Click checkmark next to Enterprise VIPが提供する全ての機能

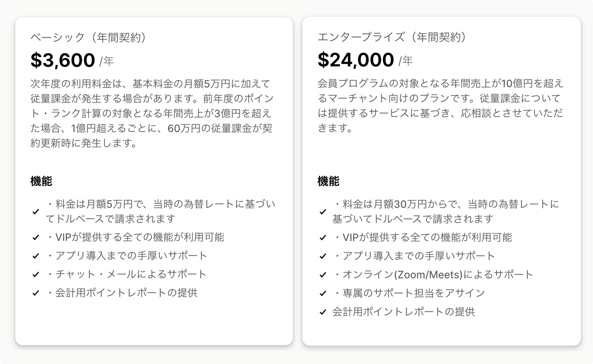coord(323,238)
